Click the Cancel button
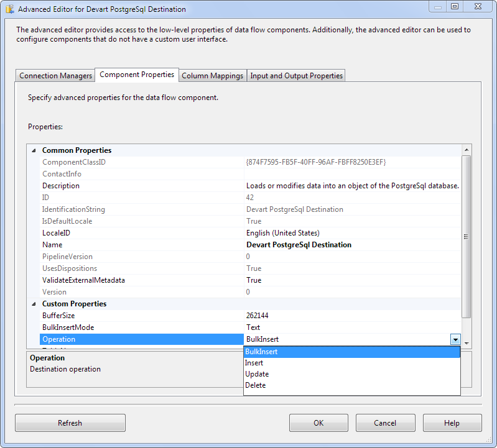The image size is (497, 448). tap(385, 423)
